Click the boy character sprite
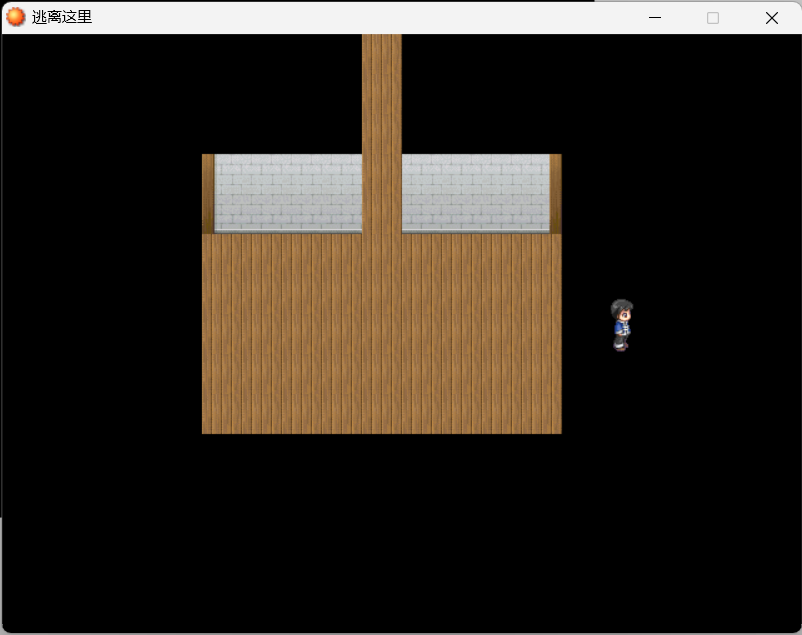This screenshot has width=802, height=635. [621, 325]
